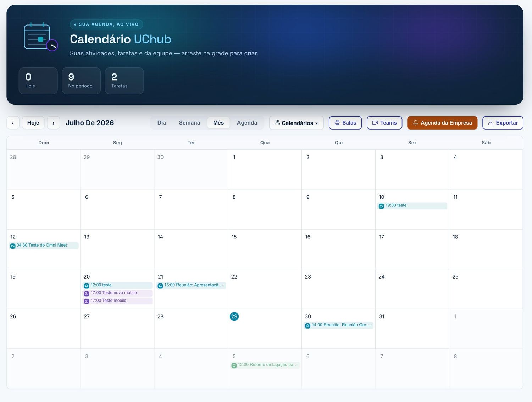532x402 pixels.
Task: Open the 12:00 Retorno de Ligação event
Action: (x=265, y=365)
